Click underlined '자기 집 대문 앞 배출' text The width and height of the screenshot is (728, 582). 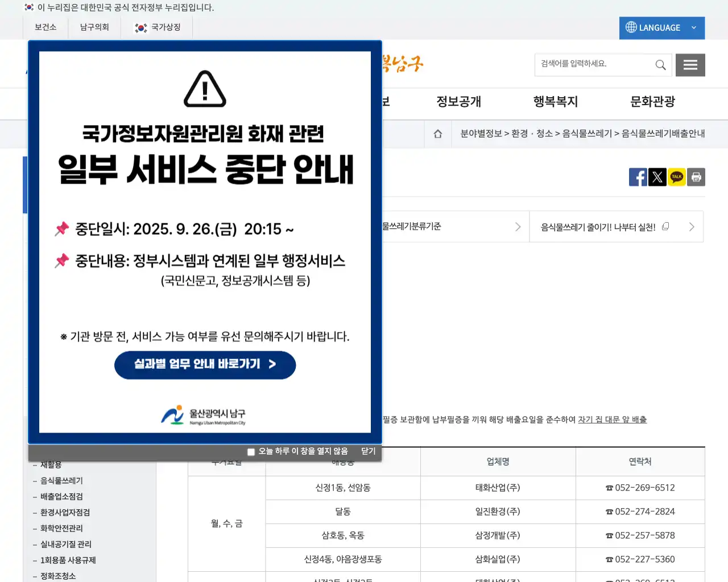[612, 419]
